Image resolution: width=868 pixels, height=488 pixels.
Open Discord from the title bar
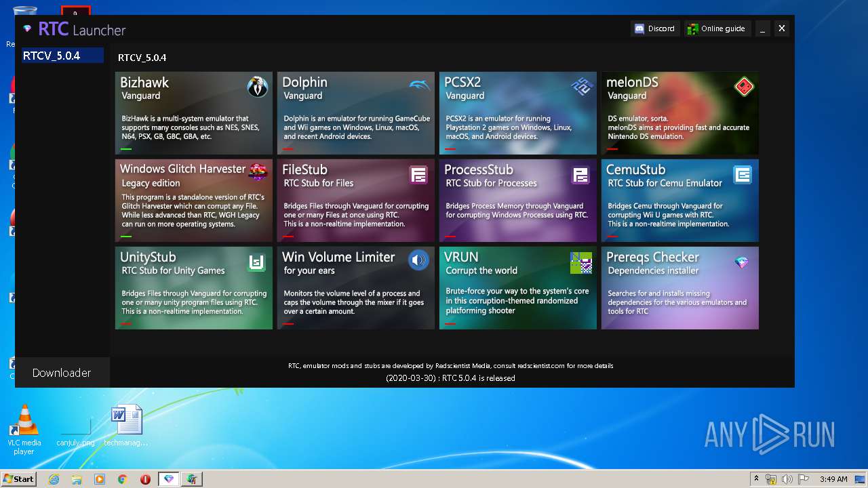[654, 28]
